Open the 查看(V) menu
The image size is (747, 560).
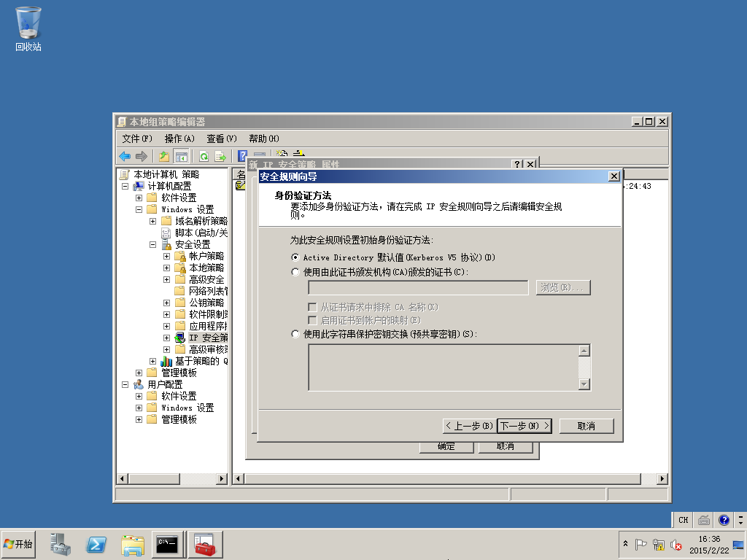pos(222,139)
